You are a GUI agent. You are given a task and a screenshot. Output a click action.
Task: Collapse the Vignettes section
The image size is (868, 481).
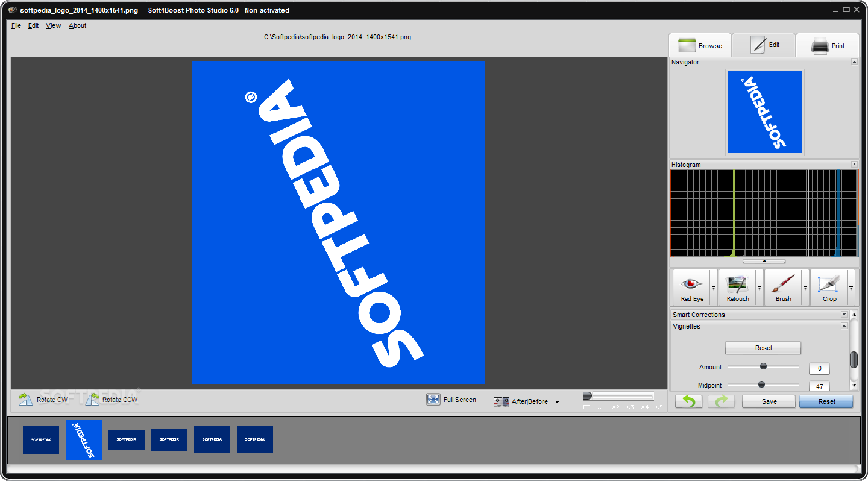(844, 326)
